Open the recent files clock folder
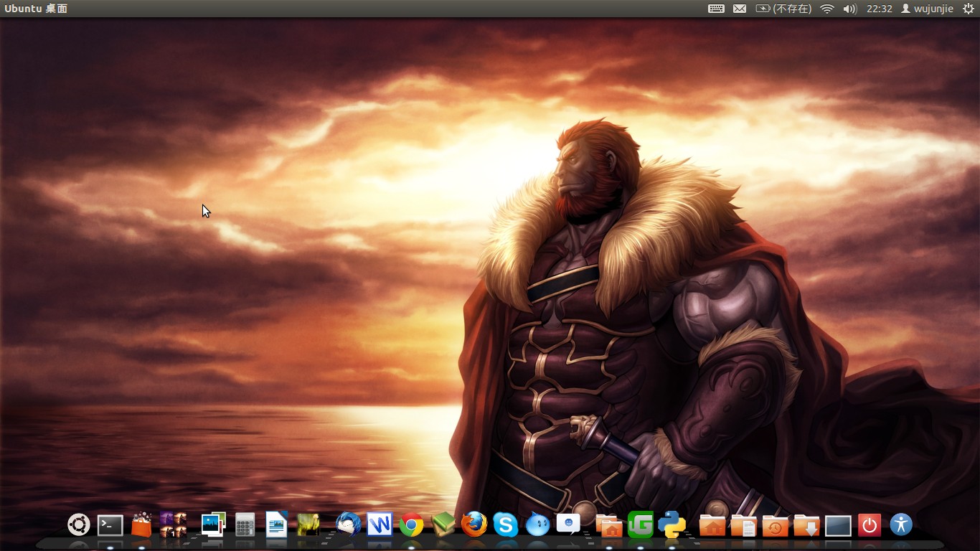Screen dimensions: 980x551 776,526
